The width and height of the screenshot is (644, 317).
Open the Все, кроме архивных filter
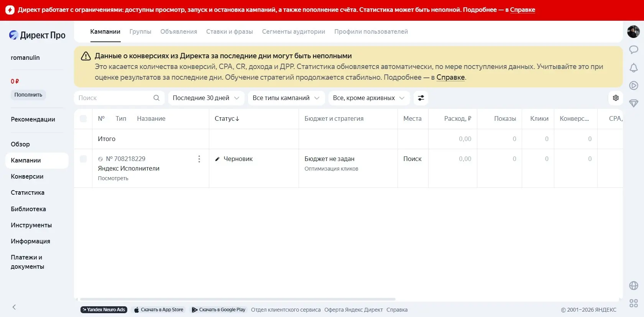point(369,98)
